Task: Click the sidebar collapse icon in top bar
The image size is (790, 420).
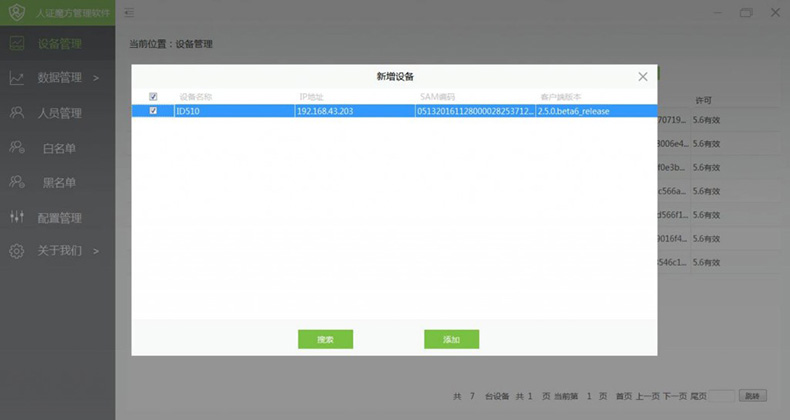Action: pyautogui.click(x=130, y=13)
